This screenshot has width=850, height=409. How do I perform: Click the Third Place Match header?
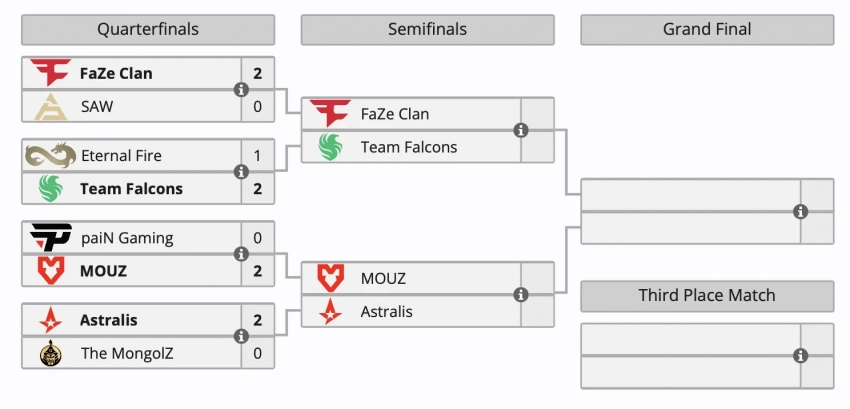click(x=706, y=296)
